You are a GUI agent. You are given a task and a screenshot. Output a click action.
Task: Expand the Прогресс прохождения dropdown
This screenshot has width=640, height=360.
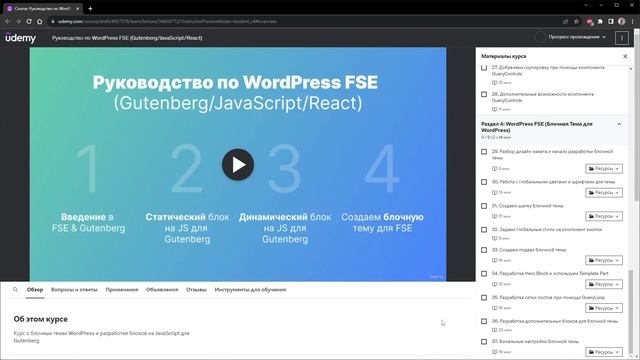coord(577,37)
